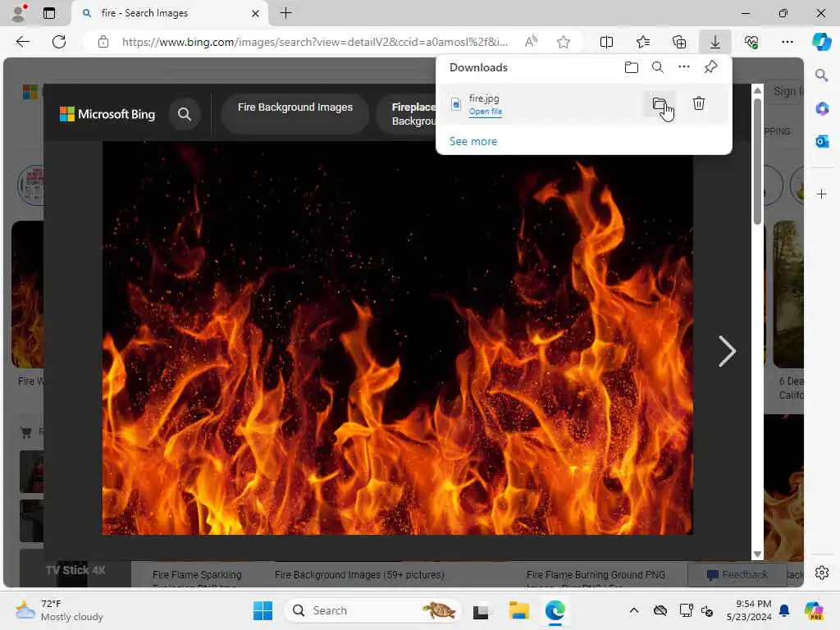Click Microsoft Edge taskbar icon
This screenshot has height=630, width=840.
[555, 610]
